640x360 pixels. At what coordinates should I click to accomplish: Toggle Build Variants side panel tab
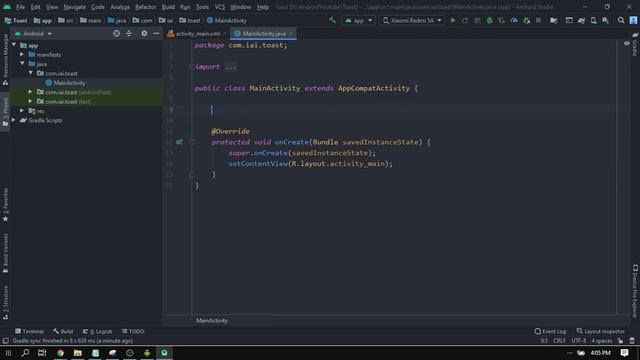pyautogui.click(x=5, y=253)
